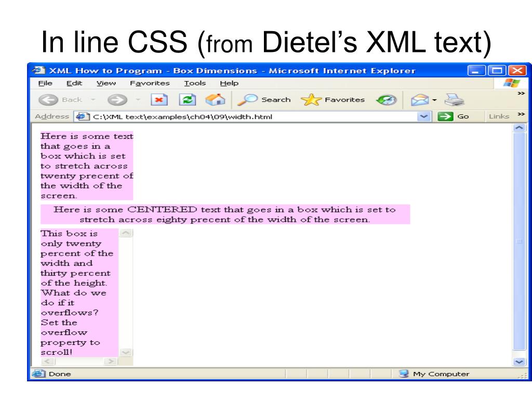The image size is (532, 399).
Task: Open the File menu
Action: coord(45,83)
